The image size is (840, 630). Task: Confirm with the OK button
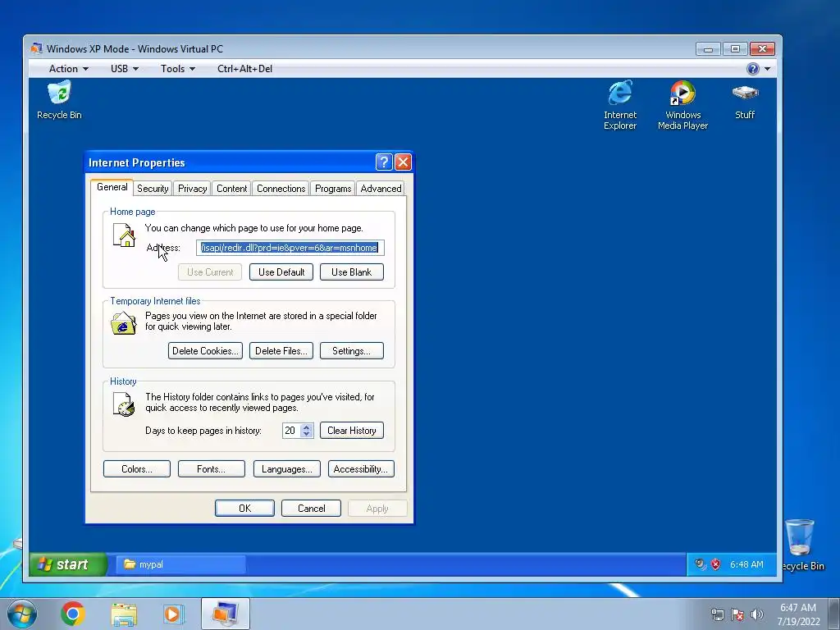[244, 509]
